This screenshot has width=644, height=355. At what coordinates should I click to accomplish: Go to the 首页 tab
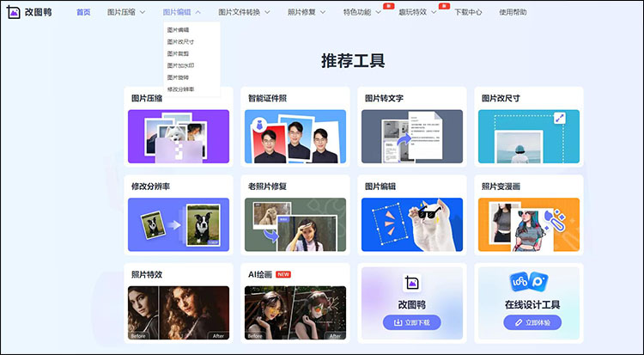(83, 12)
